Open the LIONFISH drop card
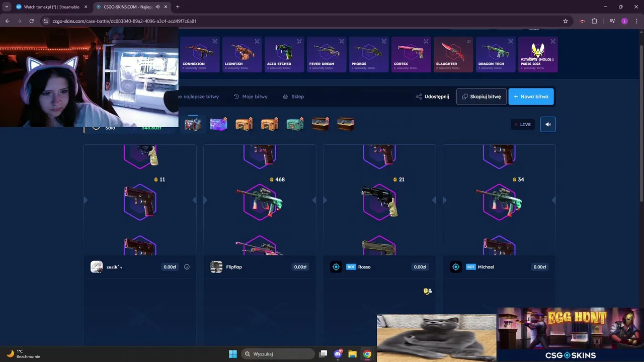This screenshot has width=644, height=362. (242, 54)
